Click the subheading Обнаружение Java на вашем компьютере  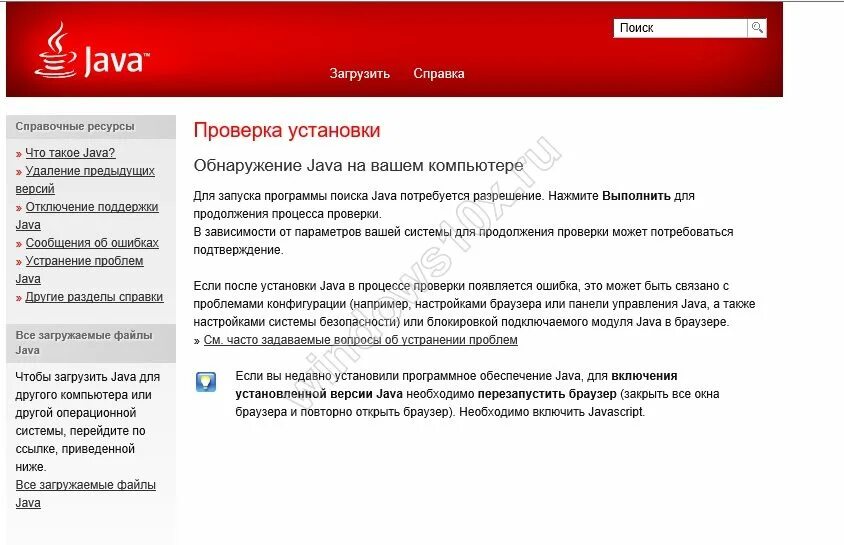(358, 165)
